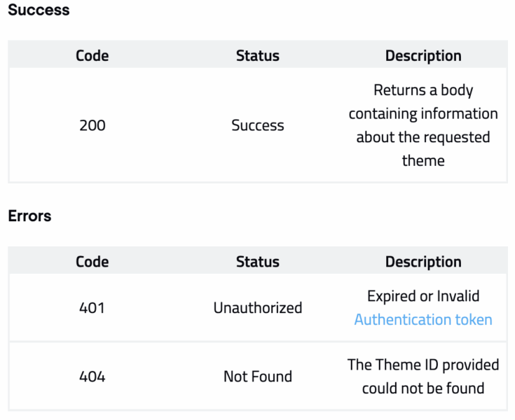Select the Not Found status cell
The height and width of the screenshot is (420, 515).
[x=258, y=377]
